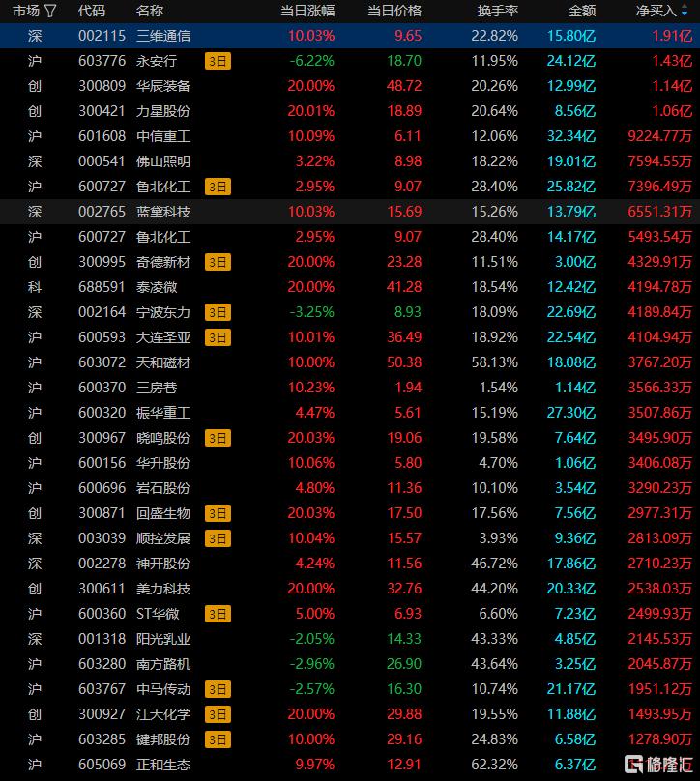This screenshot has width=700, height=781.
Task: Select stock code 688591
Action: coord(102,287)
